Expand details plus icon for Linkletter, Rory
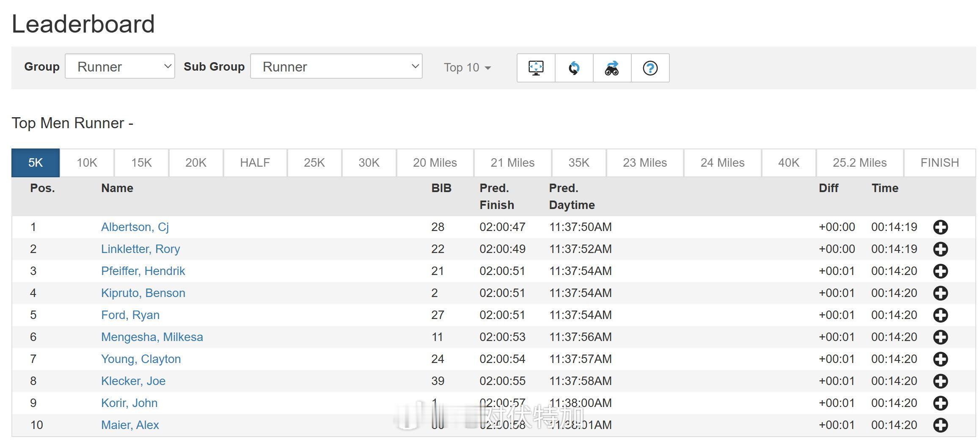 [940, 249]
